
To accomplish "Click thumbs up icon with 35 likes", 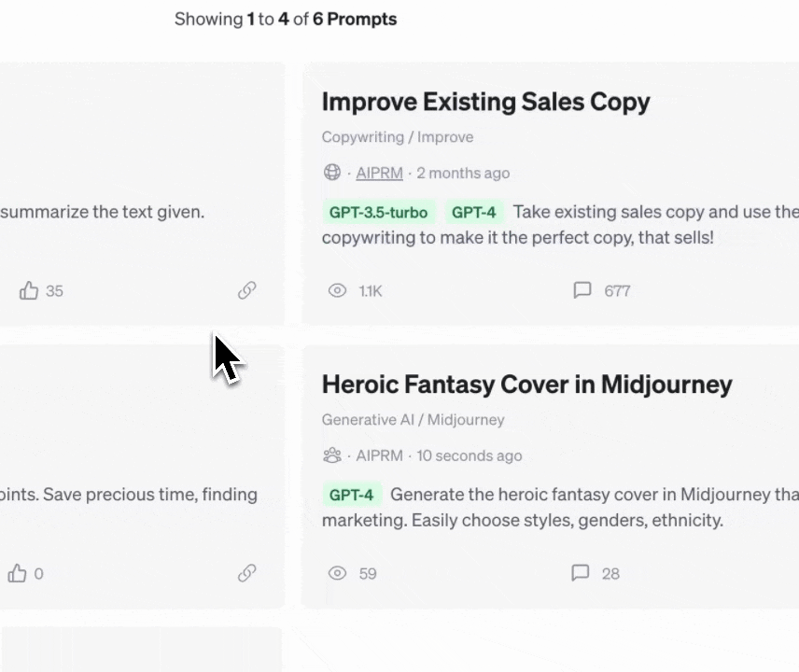I will [29, 290].
